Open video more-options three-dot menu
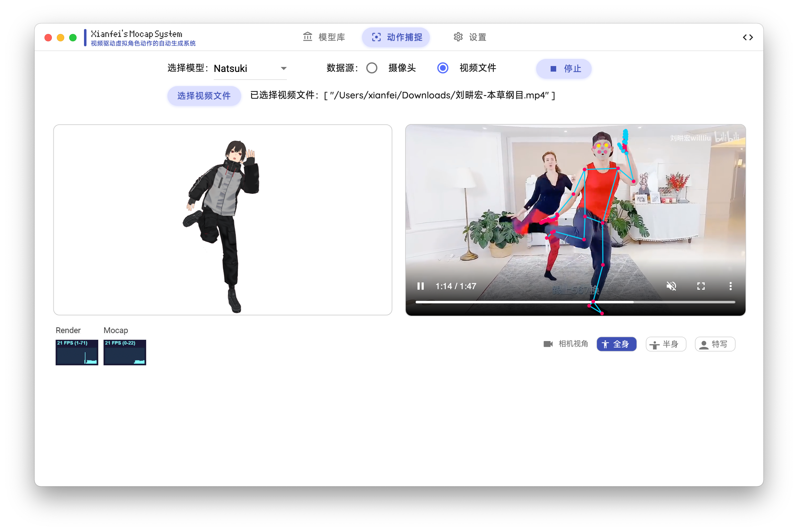 [x=730, y=286]
